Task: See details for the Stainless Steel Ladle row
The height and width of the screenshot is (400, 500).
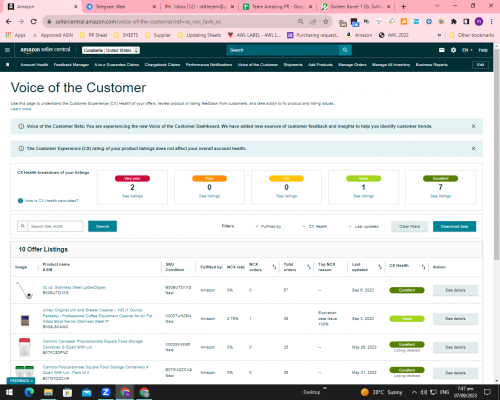Action: coord(455,290)
